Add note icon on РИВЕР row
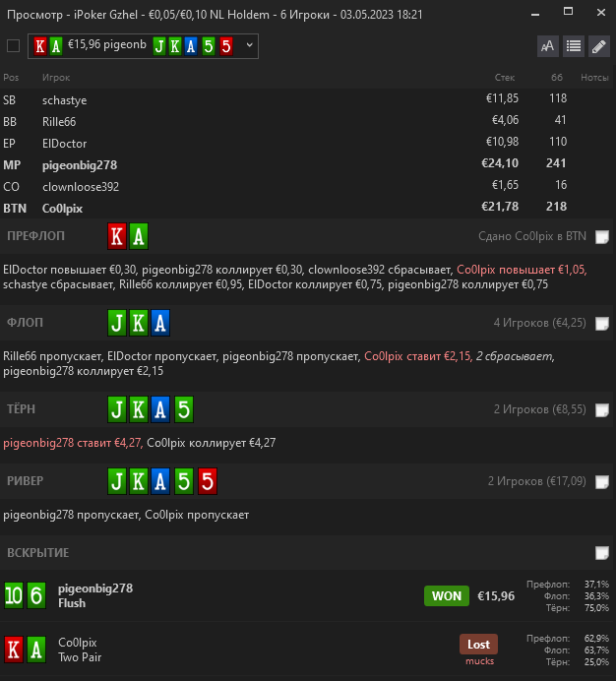The width and height of the screenshot is (616, 681). (601, 481)
